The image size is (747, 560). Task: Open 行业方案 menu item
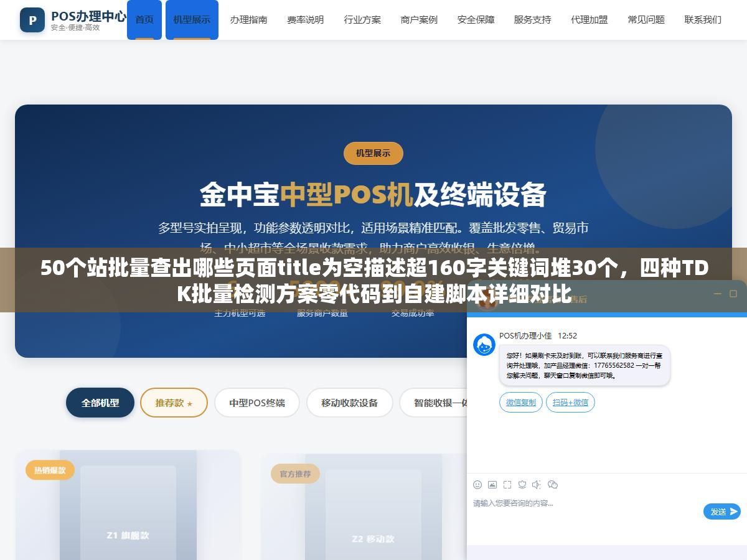(362, 20)
